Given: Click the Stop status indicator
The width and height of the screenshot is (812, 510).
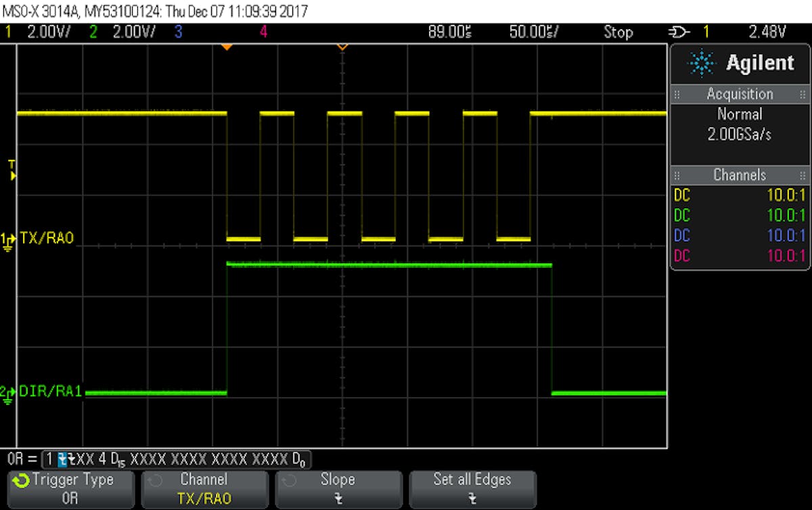Looking at the screenshot, I should tap(618, 31).
